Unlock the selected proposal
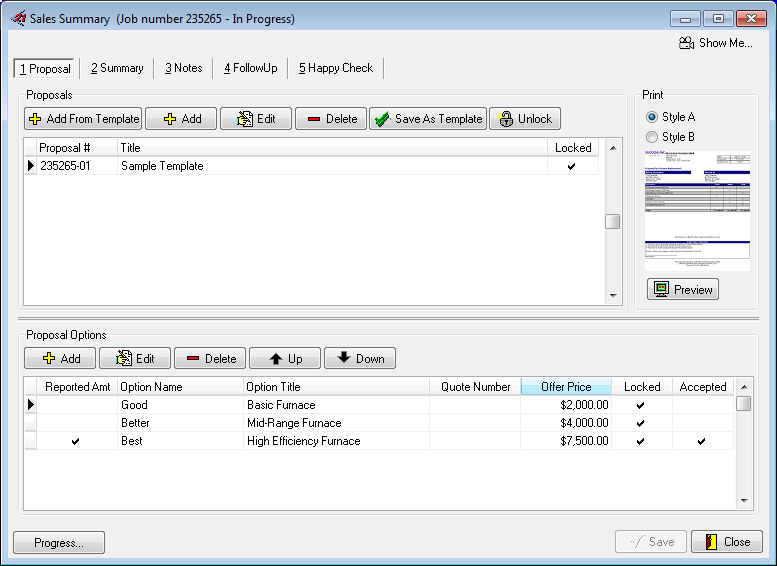The width and height of the screenshot is (777, 566). pyautogui.click(x=525, y=119)
